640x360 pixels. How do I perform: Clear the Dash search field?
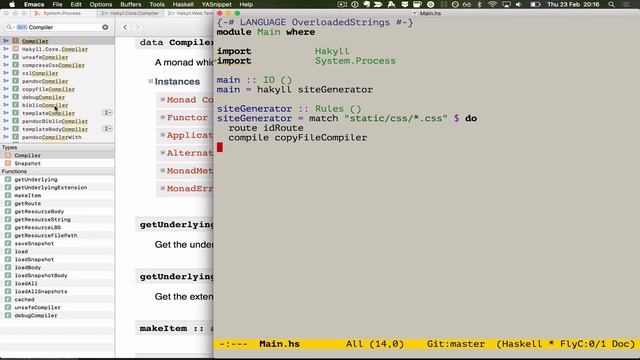click(105, 27)
